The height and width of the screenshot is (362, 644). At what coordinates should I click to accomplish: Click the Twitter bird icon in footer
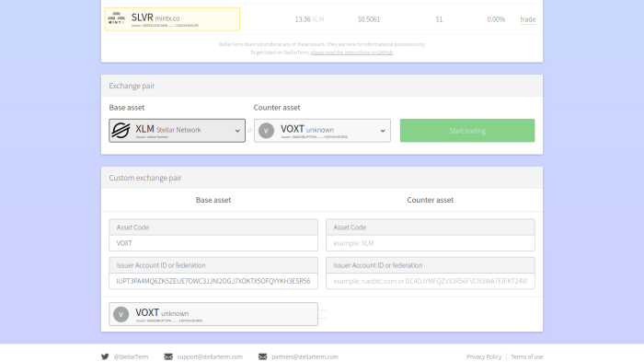pos(105,356)
